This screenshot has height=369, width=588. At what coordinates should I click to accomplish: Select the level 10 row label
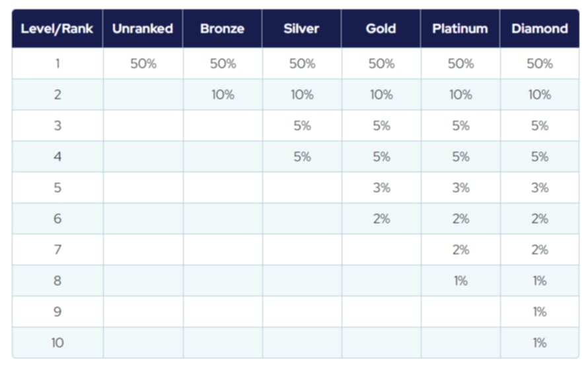pos(57,343)
